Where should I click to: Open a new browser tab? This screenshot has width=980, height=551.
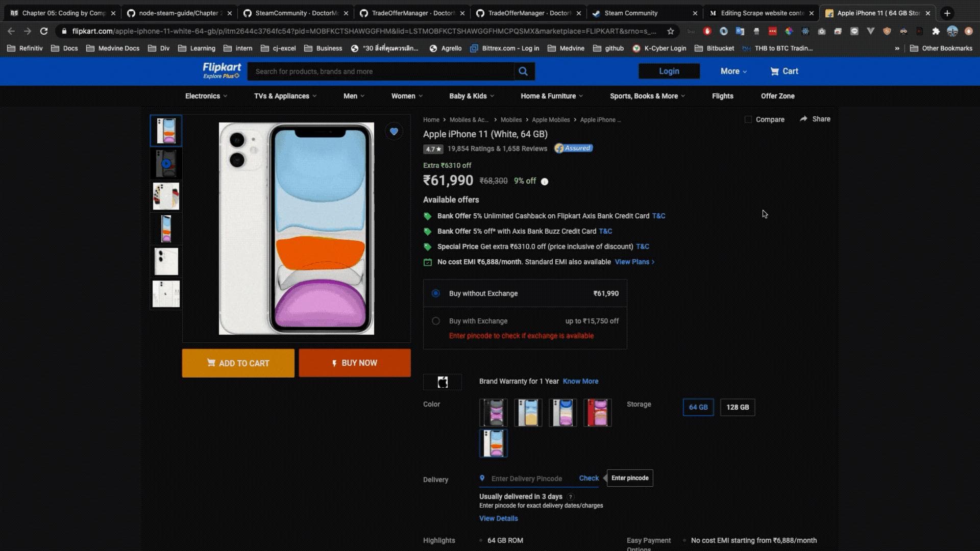[x=947, y=13]
